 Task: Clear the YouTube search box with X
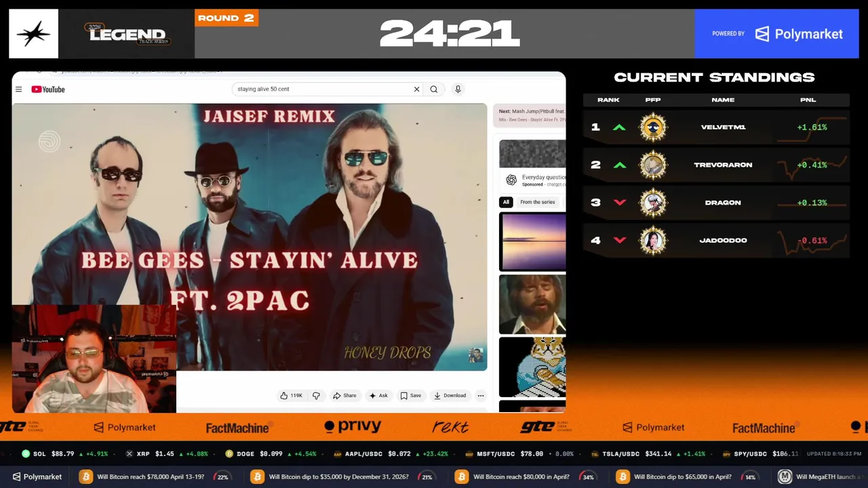point(416,89)
